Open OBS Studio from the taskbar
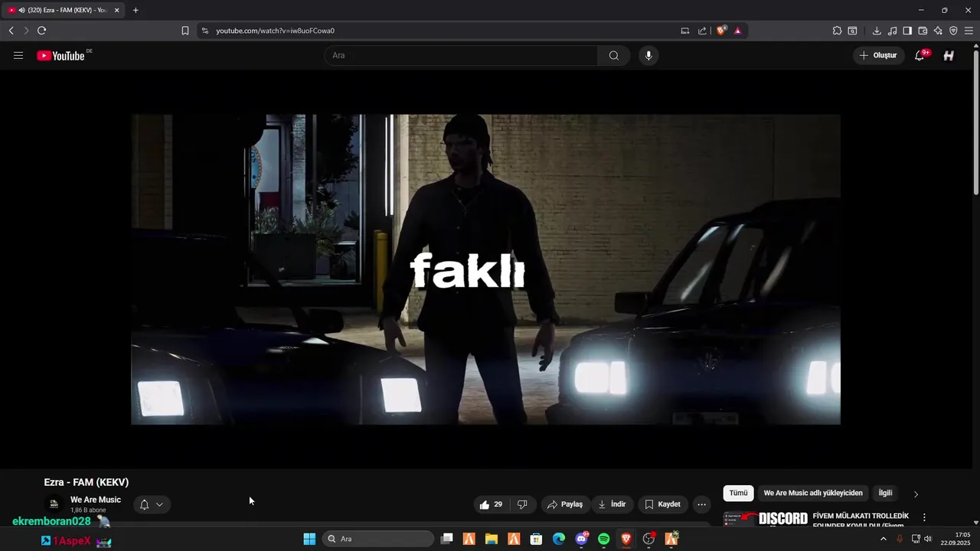980x551 pixels. coord(648,539)
